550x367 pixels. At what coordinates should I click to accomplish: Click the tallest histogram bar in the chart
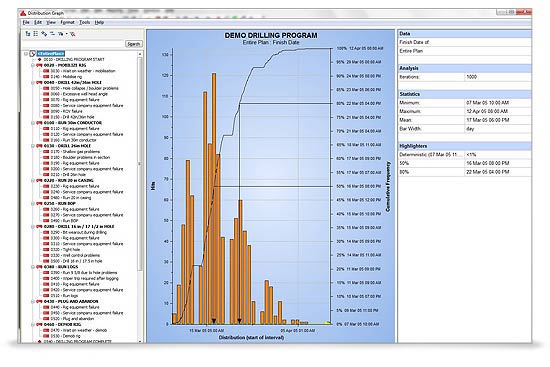pos(214,199)
